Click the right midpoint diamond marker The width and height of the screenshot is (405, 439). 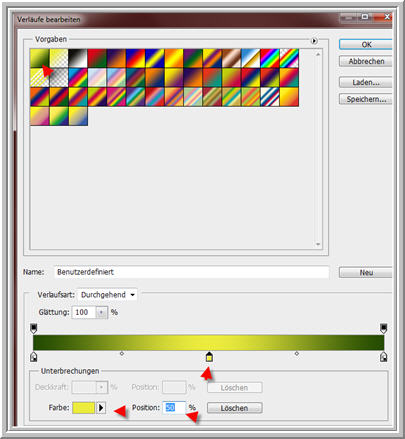pyautogui.click(x=297, y=353)
